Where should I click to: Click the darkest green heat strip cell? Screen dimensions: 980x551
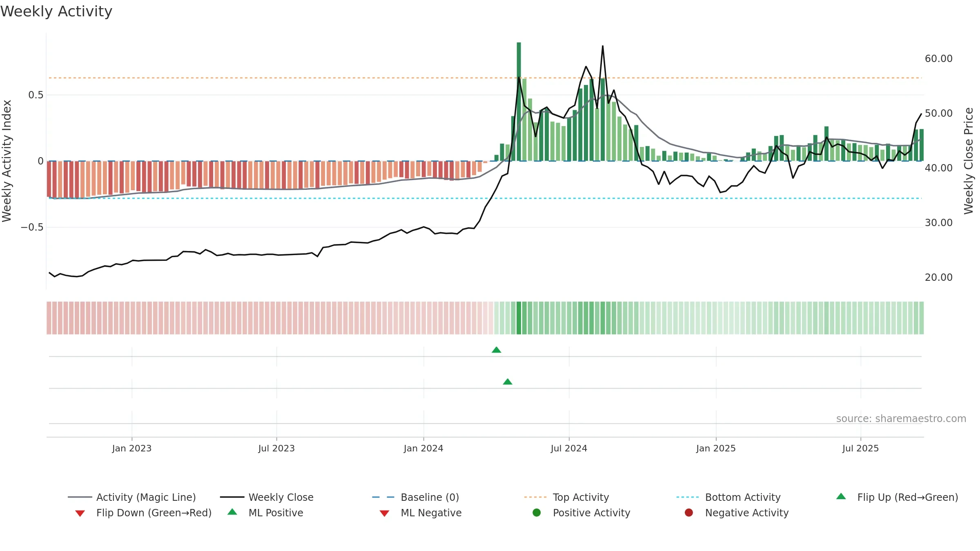(x=519, y=318)
